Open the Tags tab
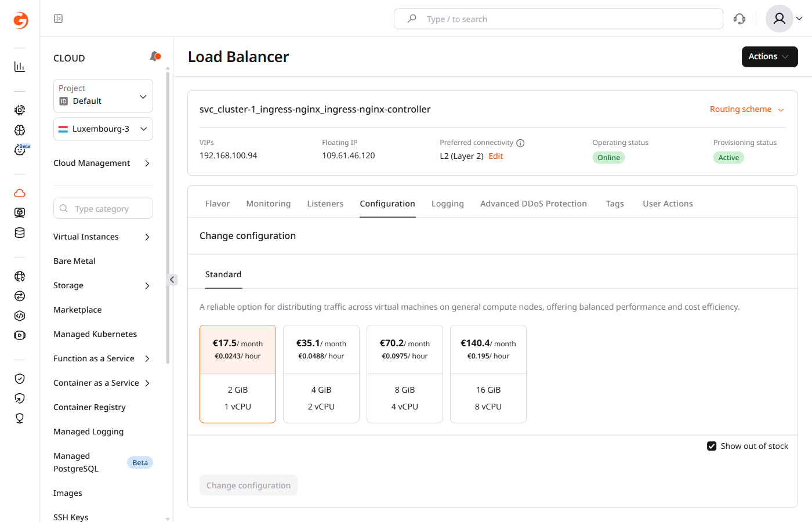The height and width of the screenshot is (522, 812). 615,204
